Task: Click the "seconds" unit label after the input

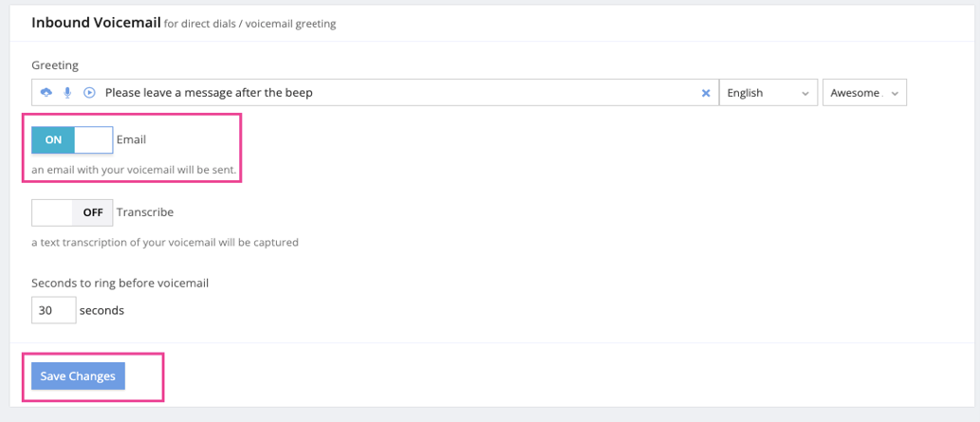Action: pyautogui.click(x=102, y=310)
